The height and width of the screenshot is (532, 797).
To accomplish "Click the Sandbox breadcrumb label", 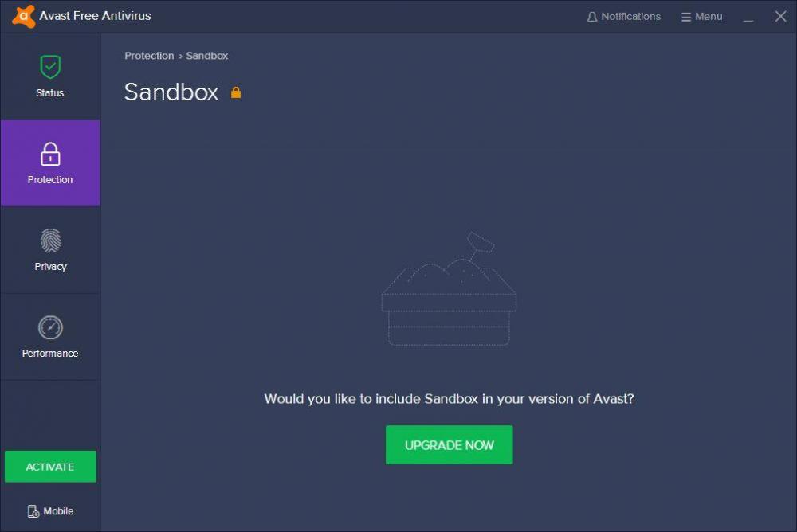I will click(207, 56).
